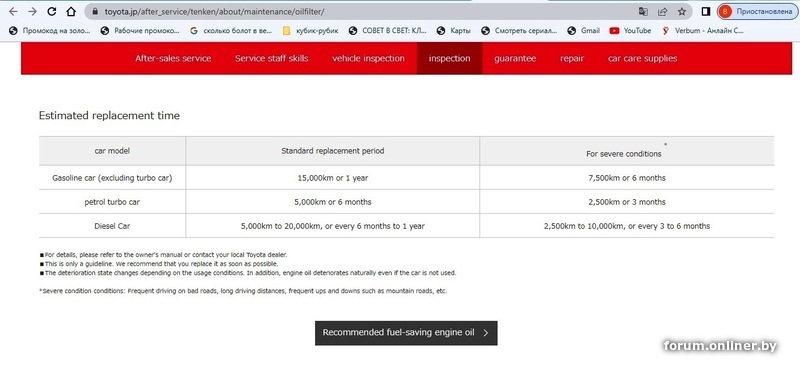
Task: Open the profile button labeled Приостановлена
Action: pyautogui.click(x=757, y=11)
